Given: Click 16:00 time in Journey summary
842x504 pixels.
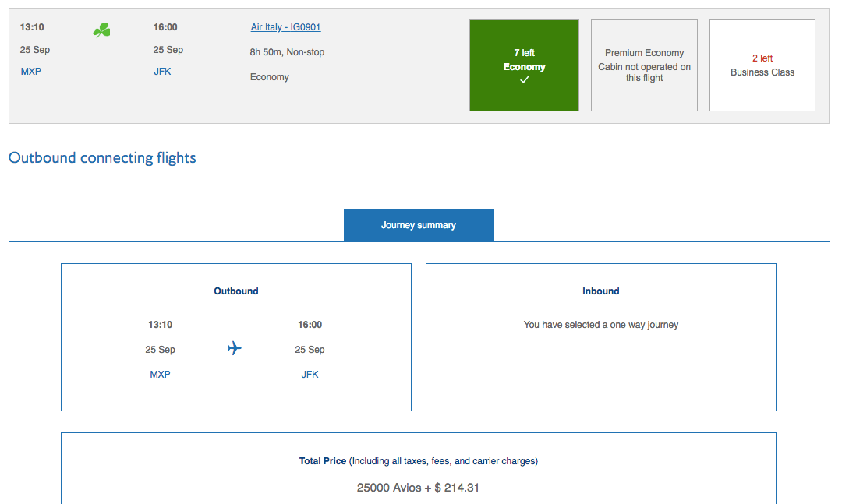Looking at the screenshot, I should point(310,325).
